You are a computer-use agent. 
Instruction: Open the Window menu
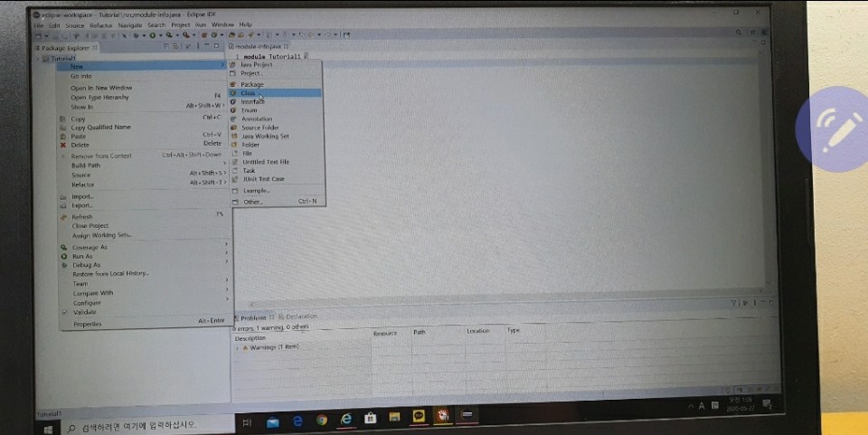222,25
